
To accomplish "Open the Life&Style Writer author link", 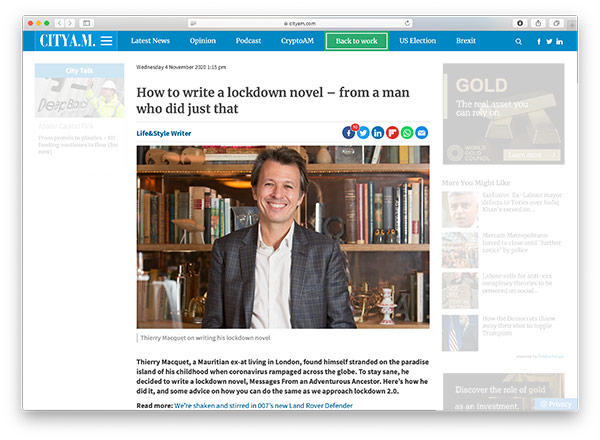I will pyautogui.click(x=164, y=133).
